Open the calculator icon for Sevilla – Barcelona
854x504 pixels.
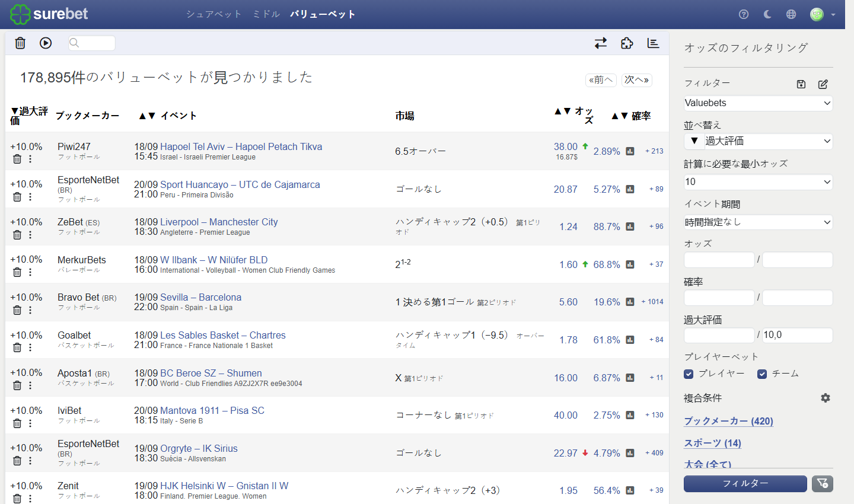point(630,302)
